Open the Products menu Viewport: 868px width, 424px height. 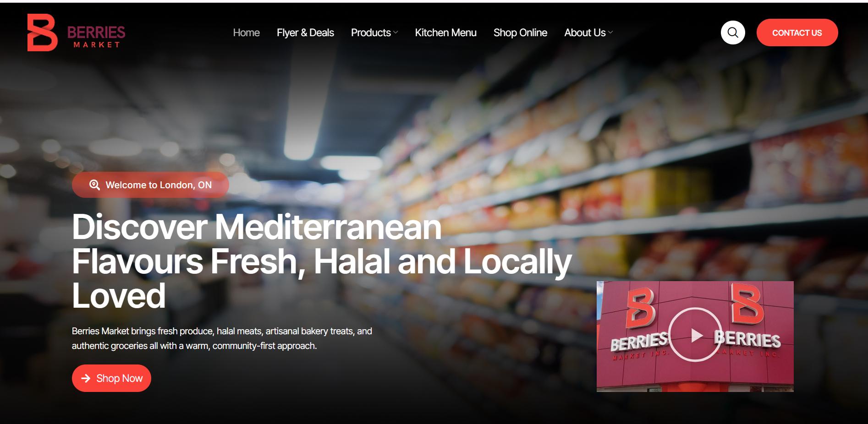pos(371,33)
